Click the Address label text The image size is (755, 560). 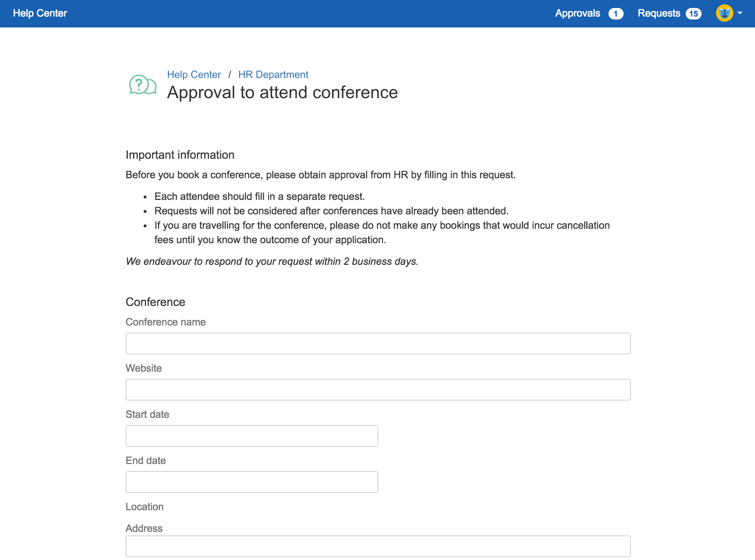[x=144, y=528]
